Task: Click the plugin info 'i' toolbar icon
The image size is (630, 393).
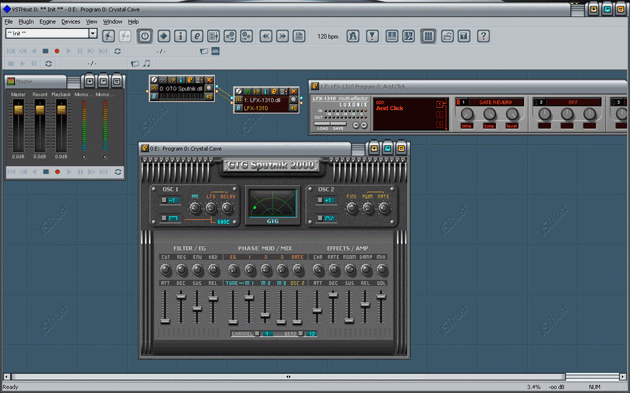Action: coord(180,36)
